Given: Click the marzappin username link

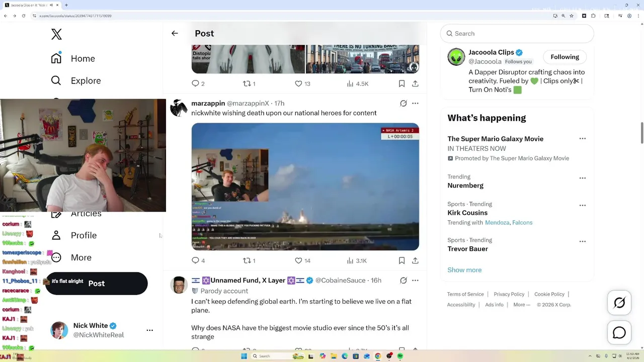Looking at the screenshot, I should click(x=208, y=103).
